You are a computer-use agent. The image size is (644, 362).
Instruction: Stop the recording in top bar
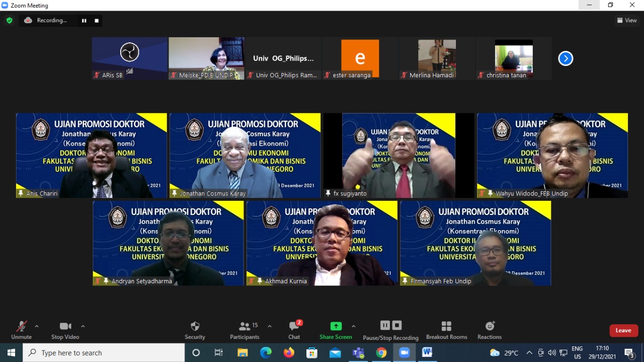click(x=97, y=21)
